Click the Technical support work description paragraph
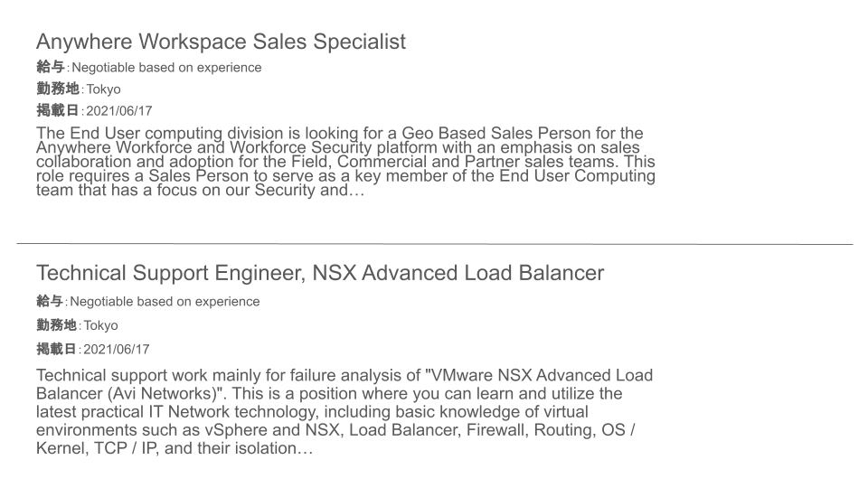The image size is (868, 488). click(x=344, y=412)
